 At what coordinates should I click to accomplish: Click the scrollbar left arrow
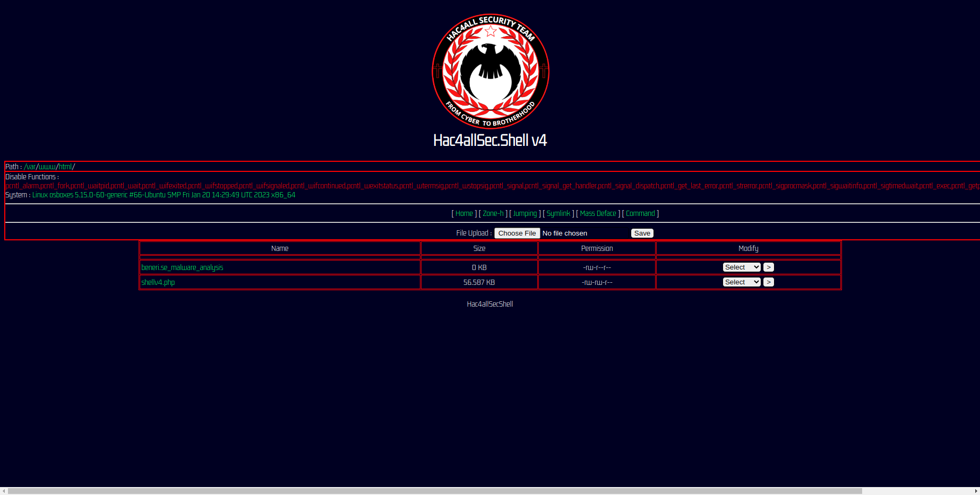(4, 491)
